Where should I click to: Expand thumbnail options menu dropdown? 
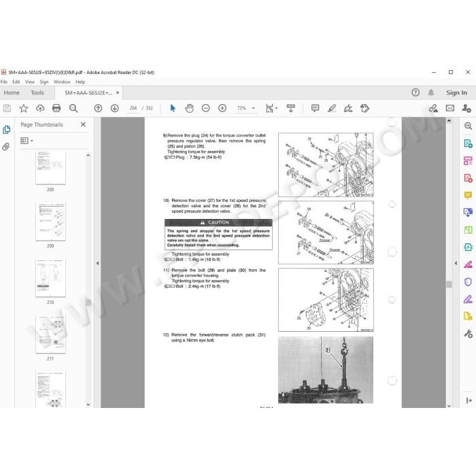coord(27,141)
